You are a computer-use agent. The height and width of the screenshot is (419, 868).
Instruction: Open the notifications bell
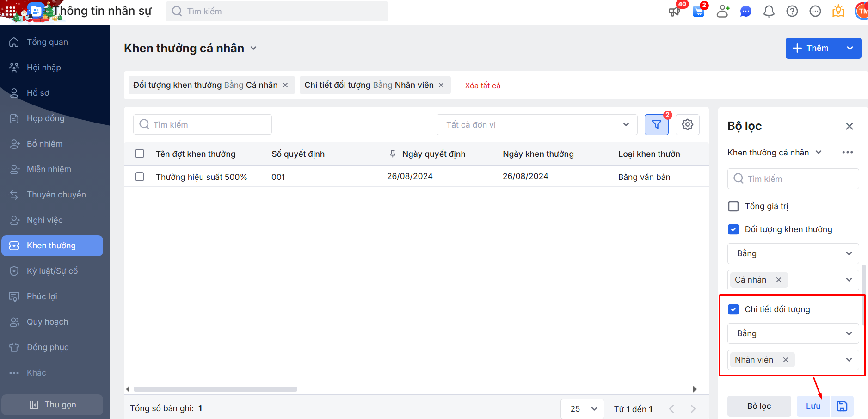pos(769,11)
